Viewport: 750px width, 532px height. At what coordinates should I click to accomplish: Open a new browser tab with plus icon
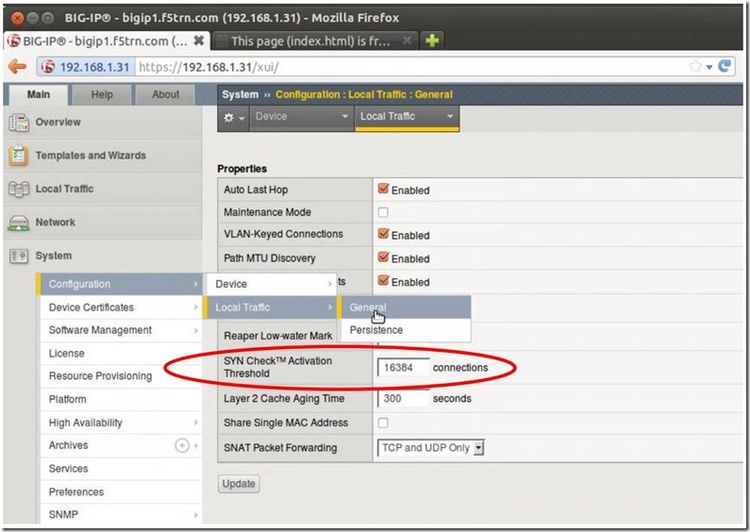coord(432,41)
